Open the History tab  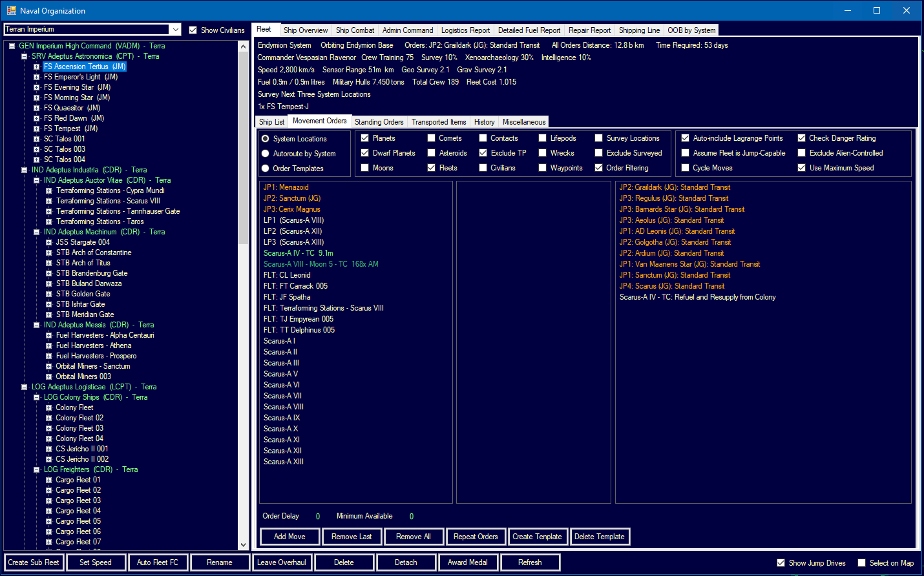tap(484, 122)
